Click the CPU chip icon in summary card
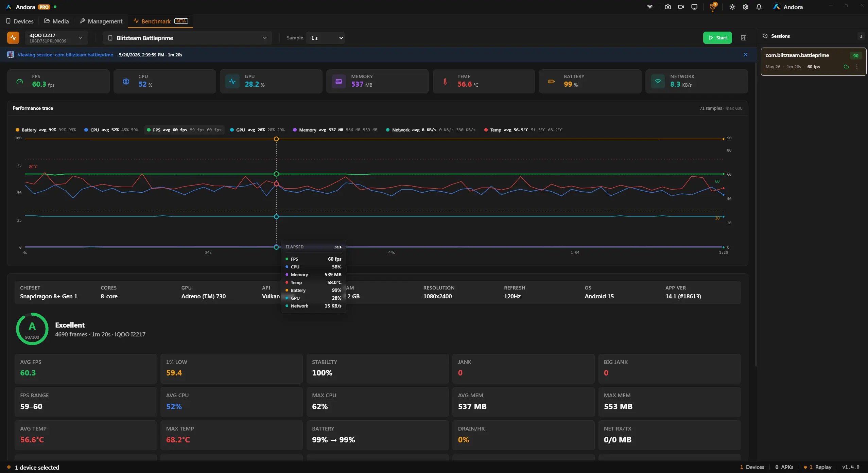 click(x=126, y=82)
